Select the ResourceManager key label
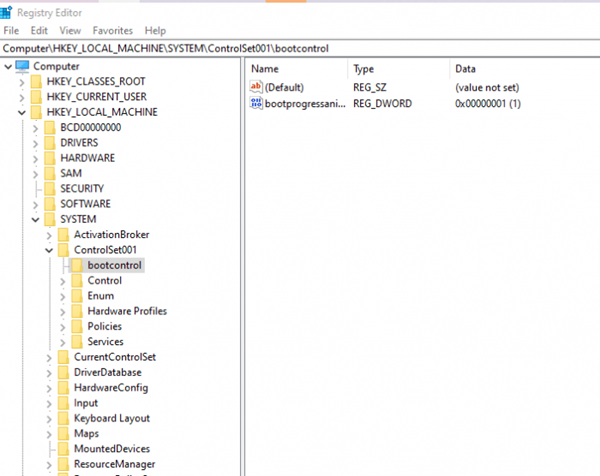 point(114,464)
